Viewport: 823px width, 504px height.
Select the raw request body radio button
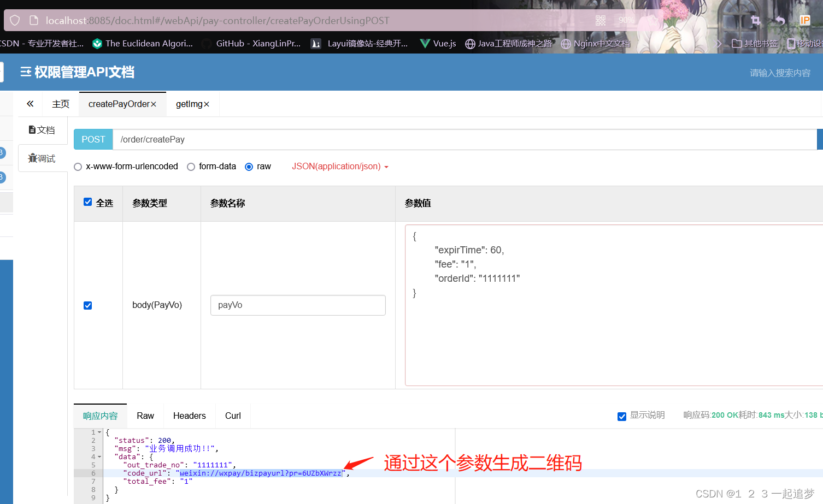(x=248, y=167)
